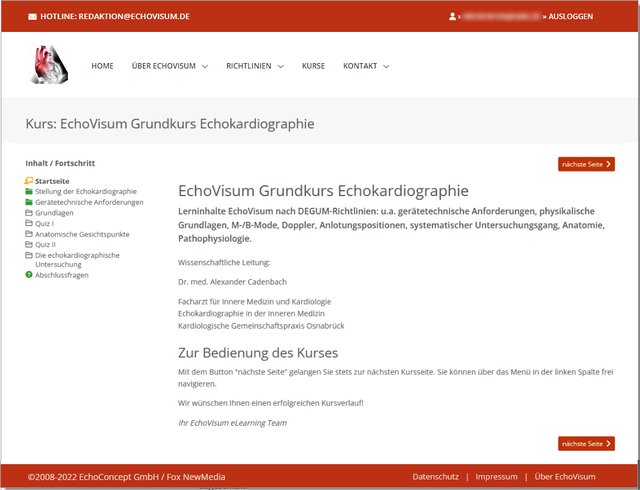Open the Datenschutz footer link
640x490 pixels.
436,477
